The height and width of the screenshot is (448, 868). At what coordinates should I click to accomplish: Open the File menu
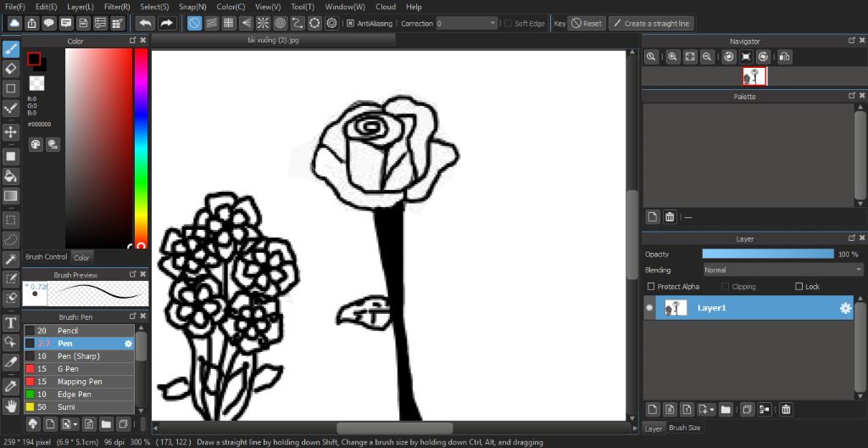[15, 7]
